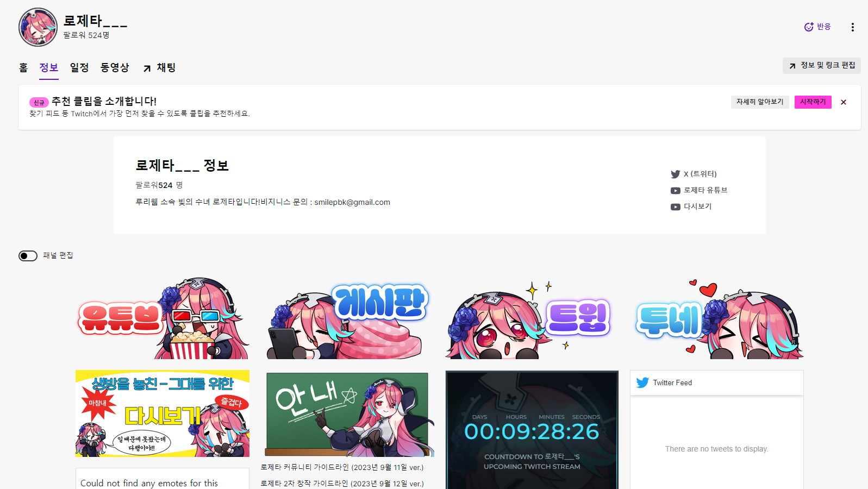
Task: Open the 동영상 tab
Action: click(x=115, y=67)
